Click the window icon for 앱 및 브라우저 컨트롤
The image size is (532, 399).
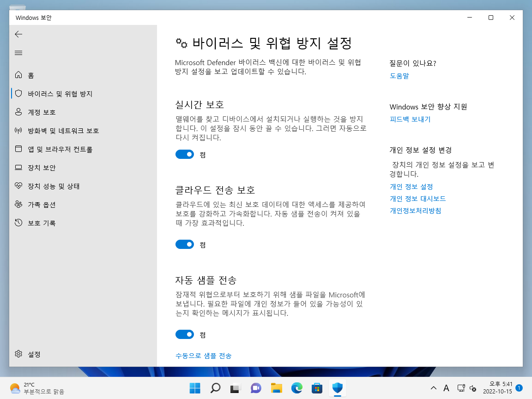point(18,149)
